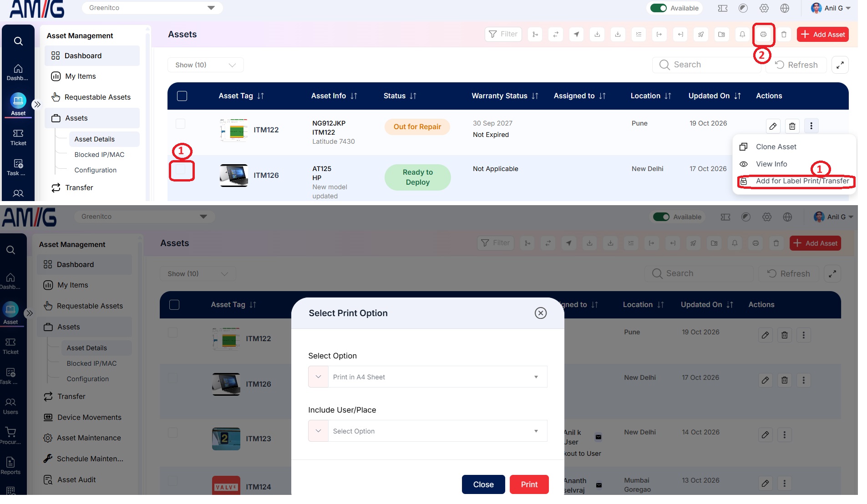
Task: Click the bell icon in the upper Assets toolbar
Action: point(742,35)
